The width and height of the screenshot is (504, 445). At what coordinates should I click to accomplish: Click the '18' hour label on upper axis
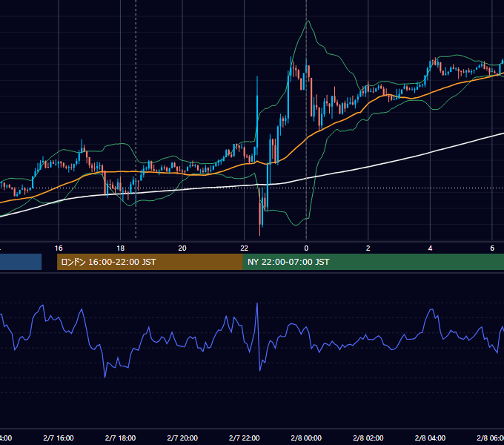tap(121, 248)
